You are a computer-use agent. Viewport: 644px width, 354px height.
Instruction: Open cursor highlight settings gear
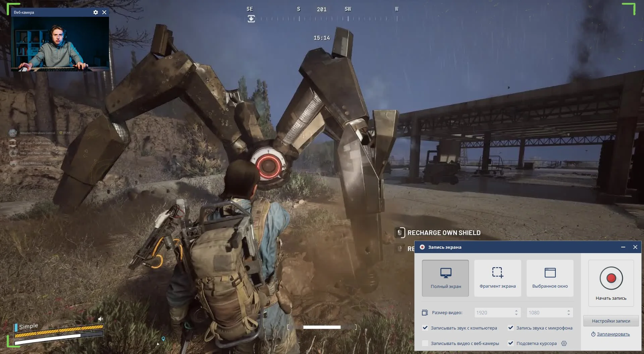pyautogui.click(x=564, y=343)
